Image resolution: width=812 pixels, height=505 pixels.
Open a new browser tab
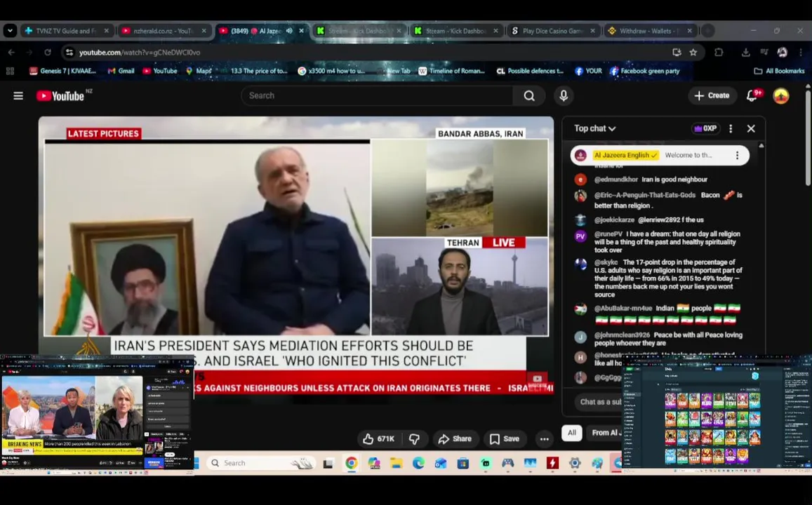click(x=707, y=31)
